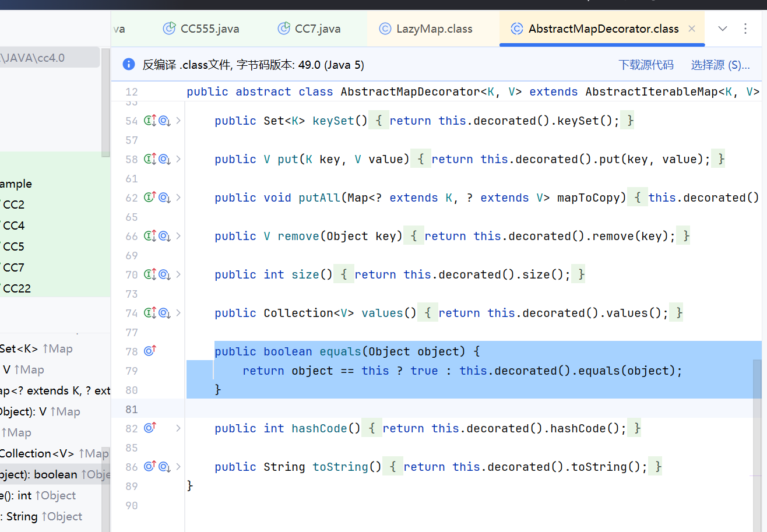Click the overrides icon beside hashCode line 82
This screenshot has width=767, height=532.
click(x=150, y=428)
